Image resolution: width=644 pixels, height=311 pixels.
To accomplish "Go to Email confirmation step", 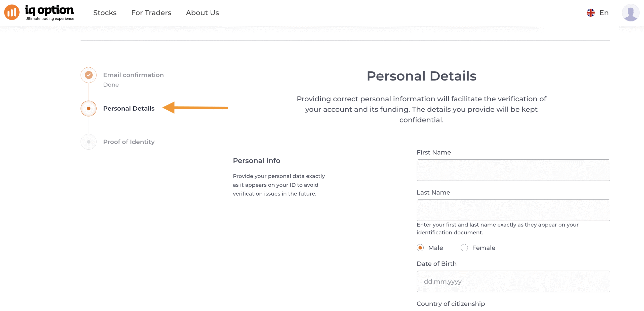I will (133, 75).
